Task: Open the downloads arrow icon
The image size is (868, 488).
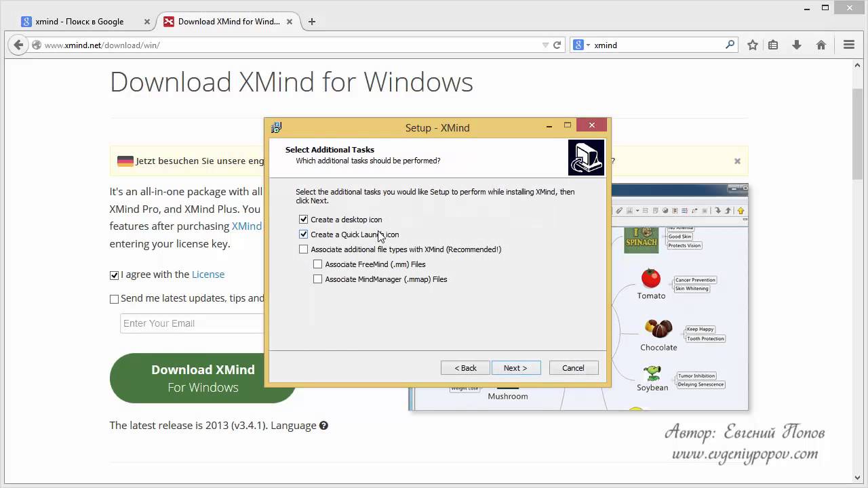Action: pos(797,45)
